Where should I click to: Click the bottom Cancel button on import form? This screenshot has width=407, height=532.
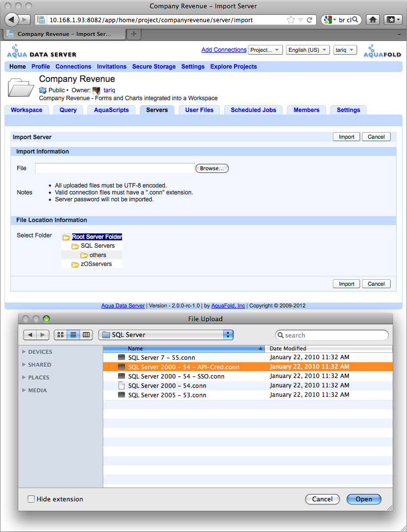pos(376,284)
